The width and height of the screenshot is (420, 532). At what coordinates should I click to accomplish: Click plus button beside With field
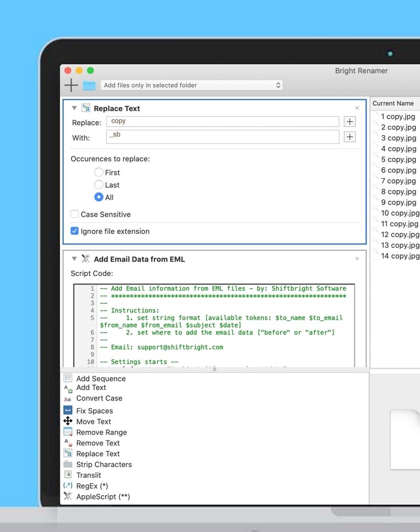pos(350,137)
